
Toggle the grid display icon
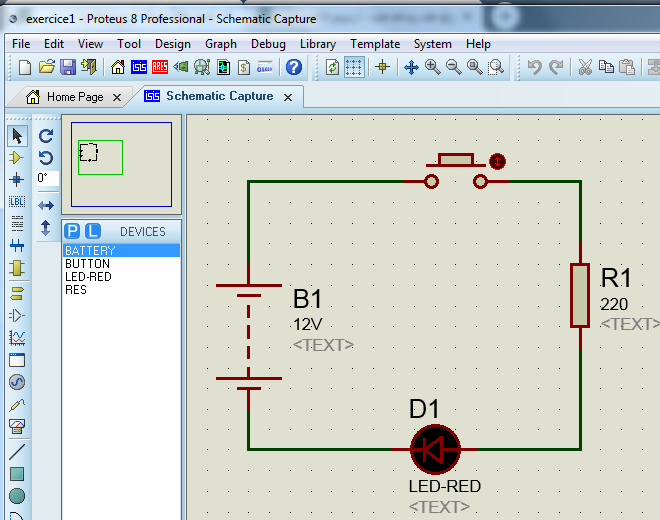point(354,67)
